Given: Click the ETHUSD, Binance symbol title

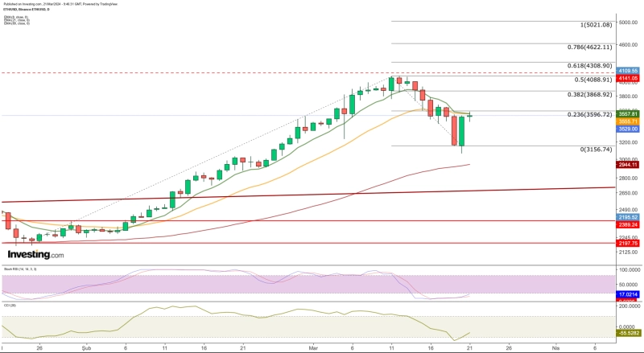Looking at the screenshot, I should click(23, 9).
